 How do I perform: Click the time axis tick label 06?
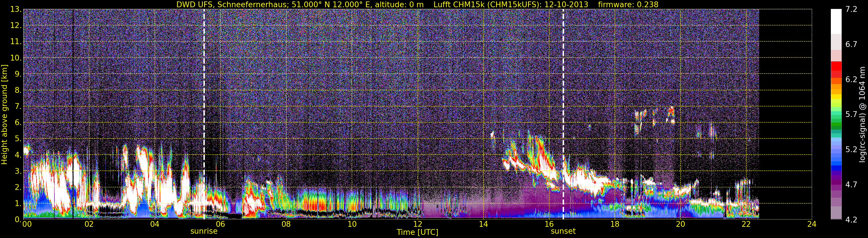coord(220,224)
